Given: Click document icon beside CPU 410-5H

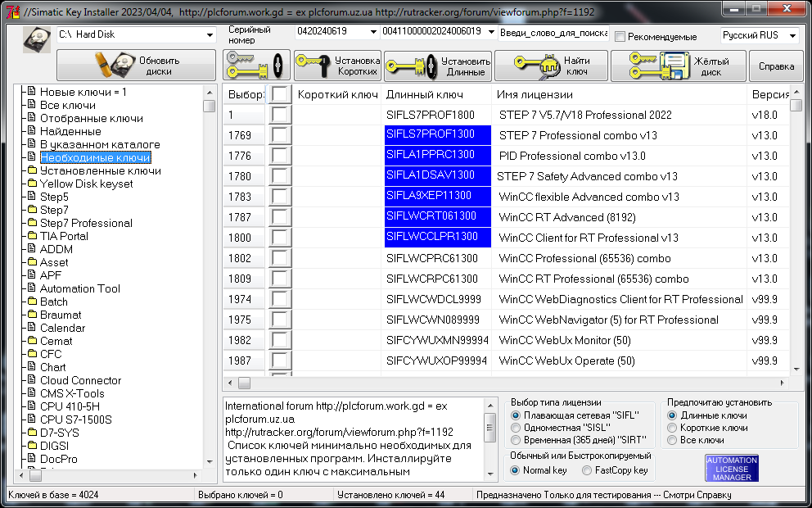Looking at the screenshot, I should [x=32, y=406].
